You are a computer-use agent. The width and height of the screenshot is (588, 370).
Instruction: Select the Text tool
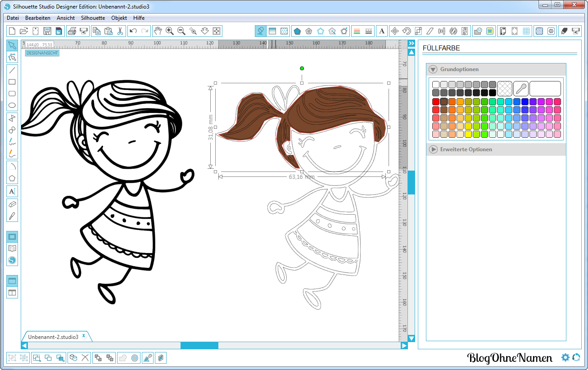(x=12, y=191)
